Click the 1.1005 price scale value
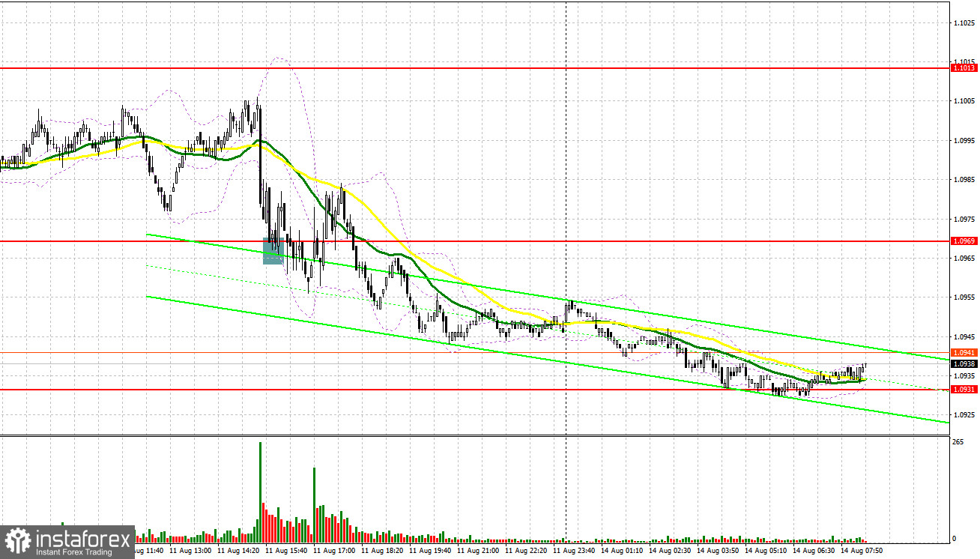Viewport: 980px width, 559px height. click(x=964, y=101)
